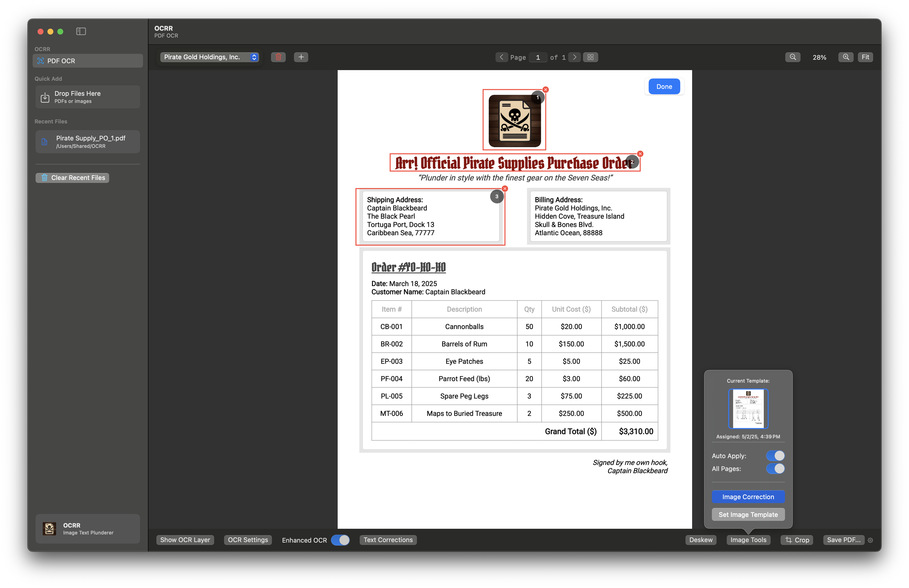Go to next page arrow
This screenshot has width=909, height=588.
tap(575, 57)
